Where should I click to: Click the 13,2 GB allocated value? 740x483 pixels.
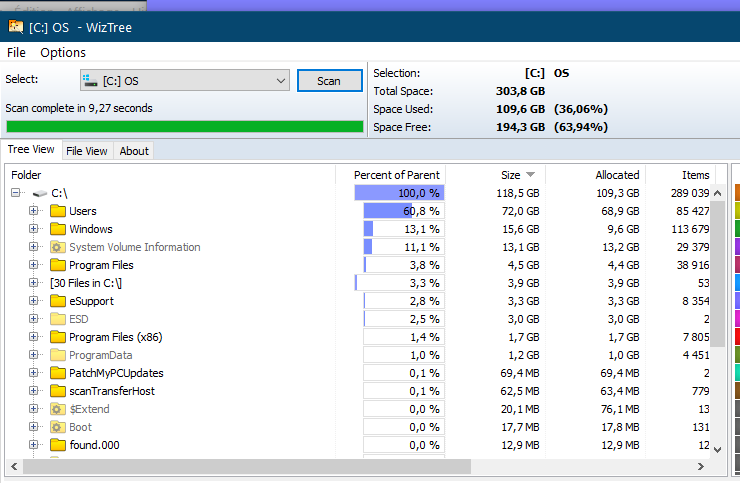(620, 247)
